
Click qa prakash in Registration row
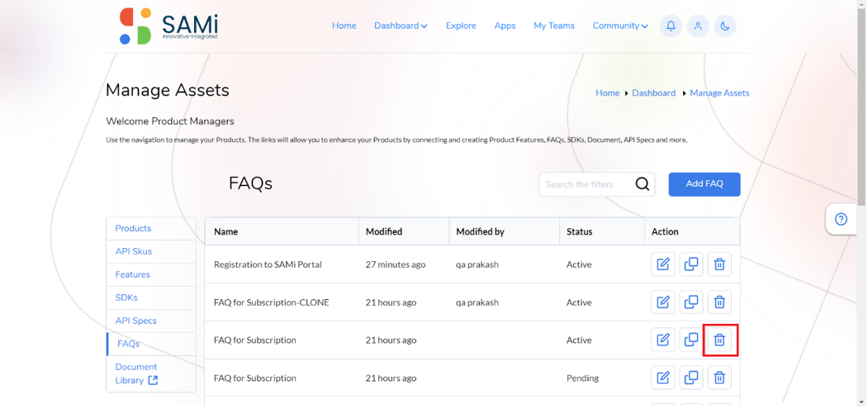coord(477,265)
